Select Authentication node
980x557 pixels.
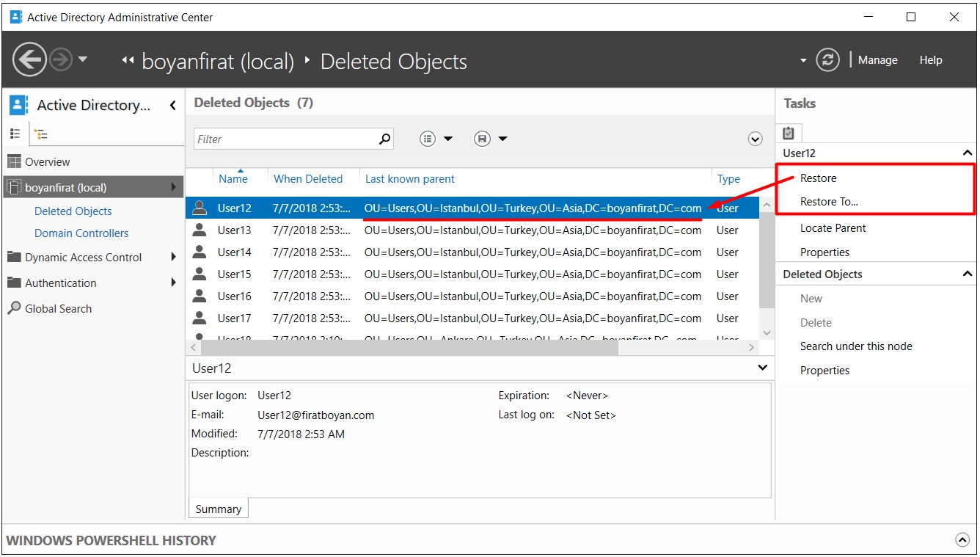61,283
